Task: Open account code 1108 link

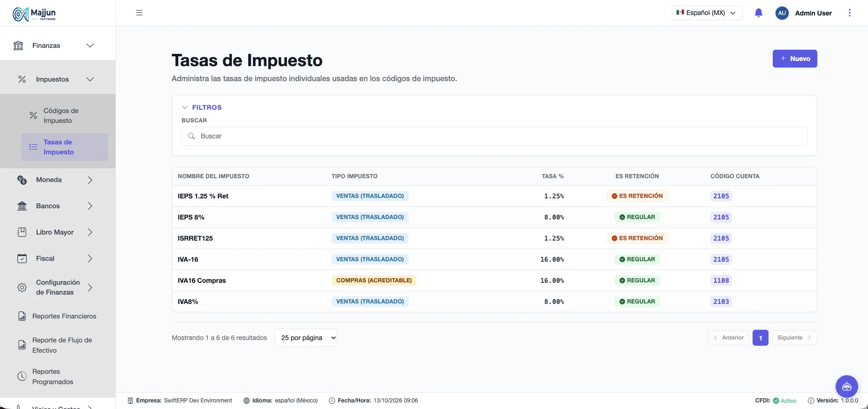Action: (721, 280)
